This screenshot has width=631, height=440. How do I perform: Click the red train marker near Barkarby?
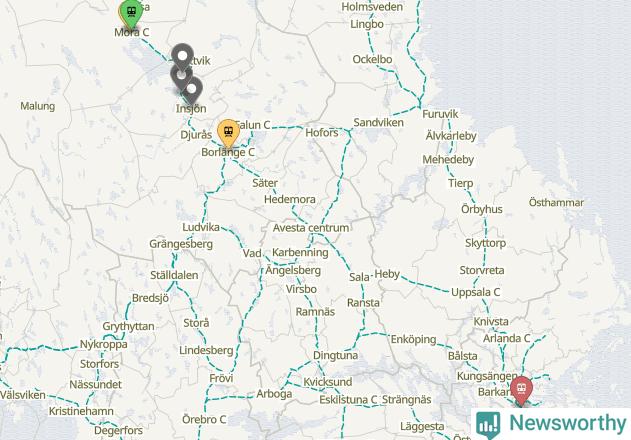522,390
